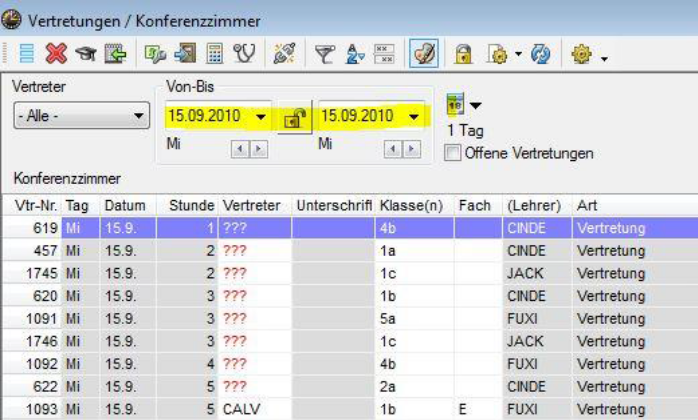Screen dimensions: 698x420
Task: Click the gear settings icon in toolbar
Action: point(581,55)
